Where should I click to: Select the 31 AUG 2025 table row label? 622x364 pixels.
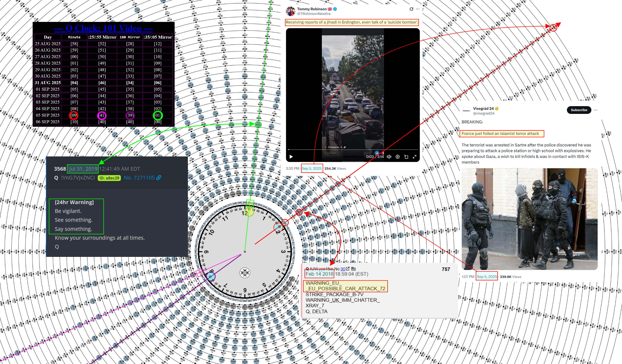48,83
